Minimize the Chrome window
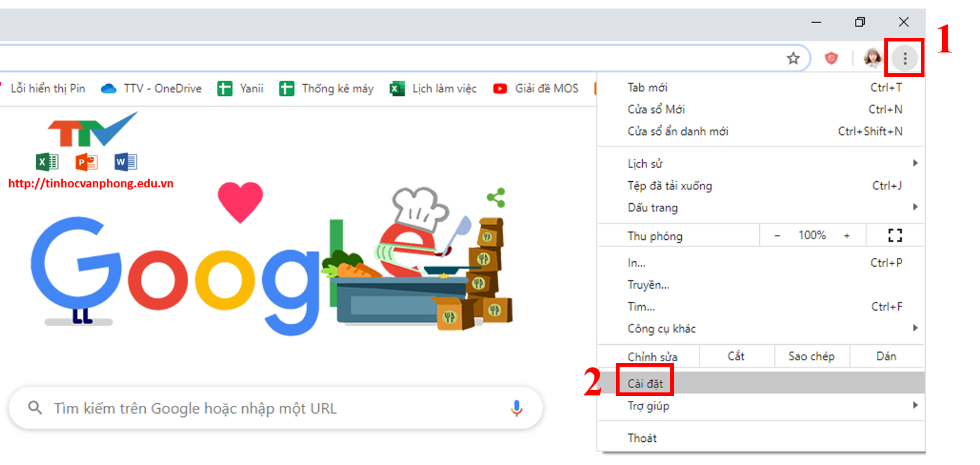The height and width of the screenshot is (465, 980). point(816,22)
